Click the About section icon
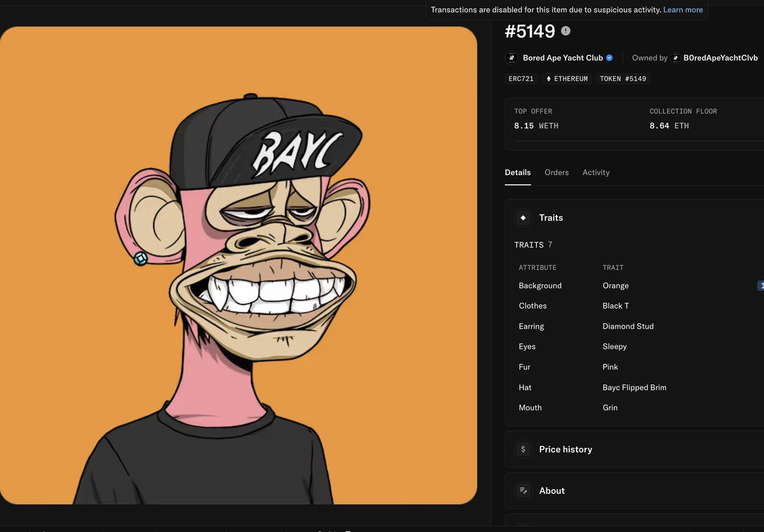The width and height of the screenshot is (764, 532). click(x=523, y=491)
